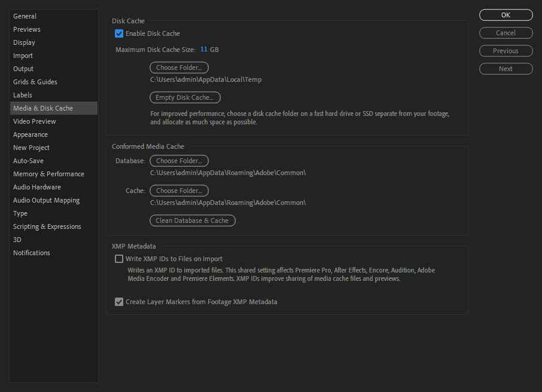Open the Audio Hardware preferences
542x392 pixels.
click(x=37, y=187)
